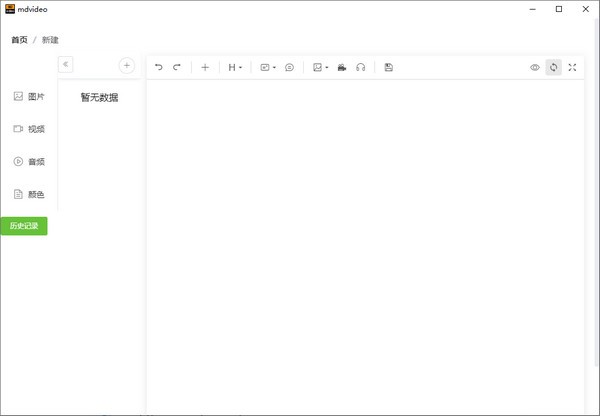Click the green 历史记录 button
Screen dimensions: 600x416
(24, 226)
